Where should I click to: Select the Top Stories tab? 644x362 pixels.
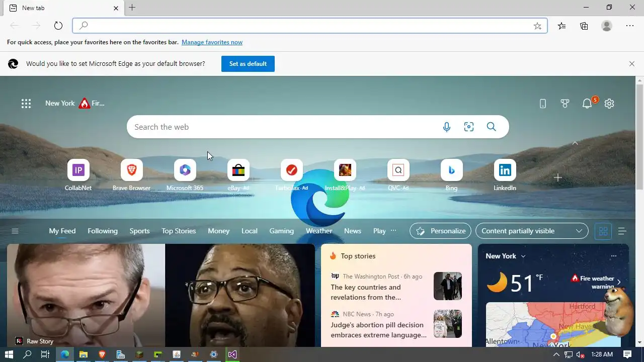click(x=179, y=231)
